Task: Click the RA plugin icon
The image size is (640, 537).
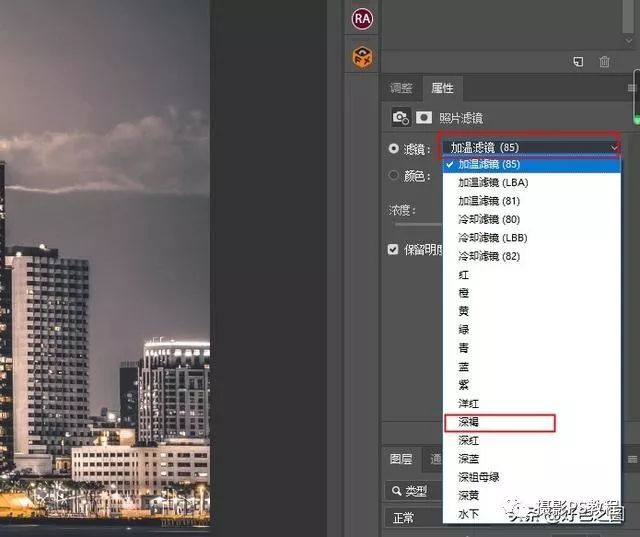Action: coord(363,17)
